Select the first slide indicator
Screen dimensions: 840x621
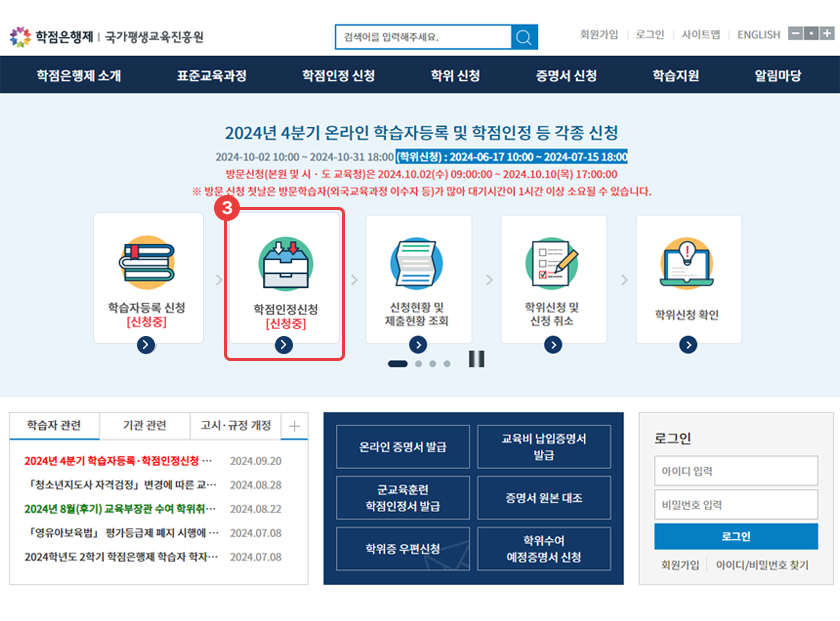pos(398,364)
